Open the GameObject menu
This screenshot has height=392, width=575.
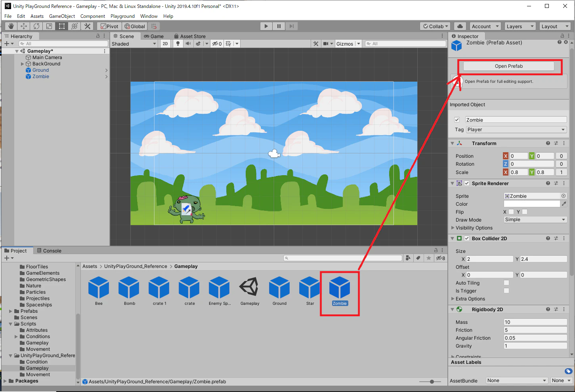pyautogui.click(x=62, y=16)
